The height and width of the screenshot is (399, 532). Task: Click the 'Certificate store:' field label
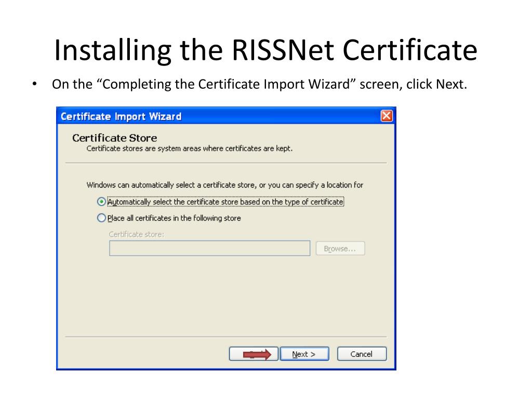tap(137, 234)
